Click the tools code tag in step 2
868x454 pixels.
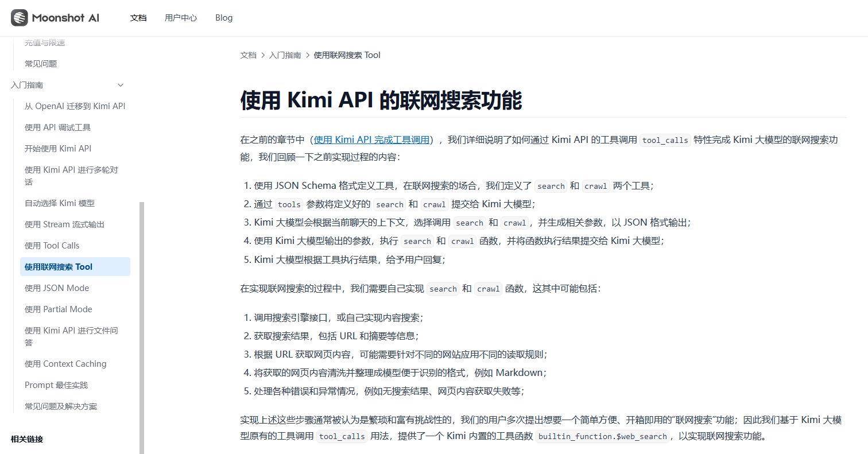pyautogui.click(x=289, y=204)
